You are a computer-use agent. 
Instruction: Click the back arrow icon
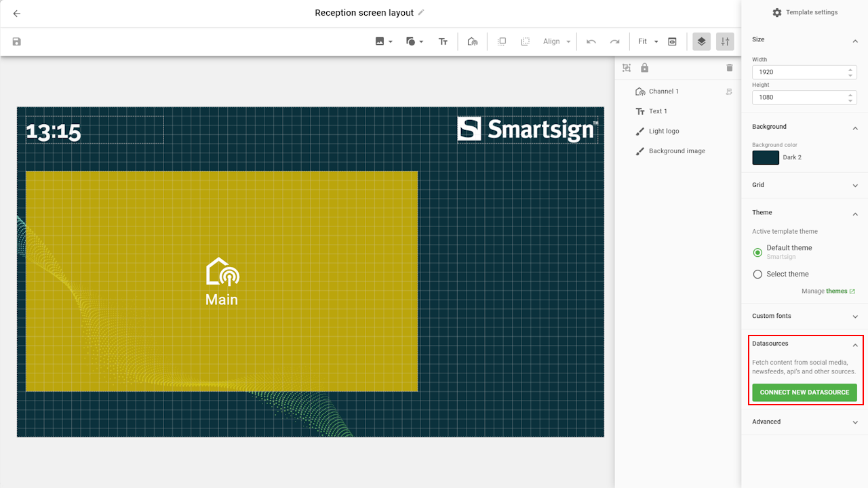point(17,14)
